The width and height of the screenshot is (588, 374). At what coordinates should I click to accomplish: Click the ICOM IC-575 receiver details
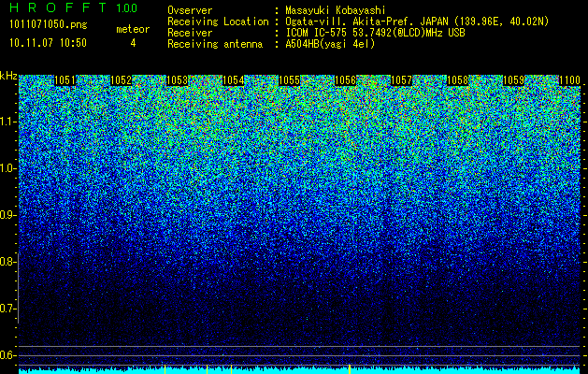point(376,33)
